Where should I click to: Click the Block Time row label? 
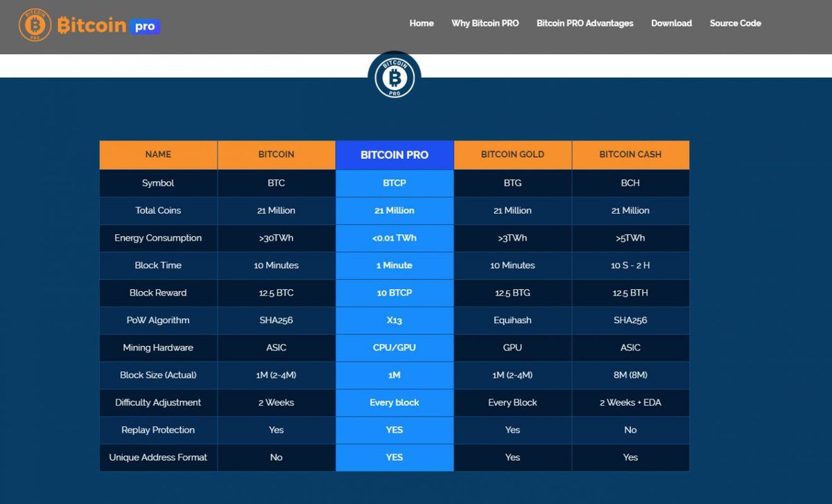tap(158, 266)
